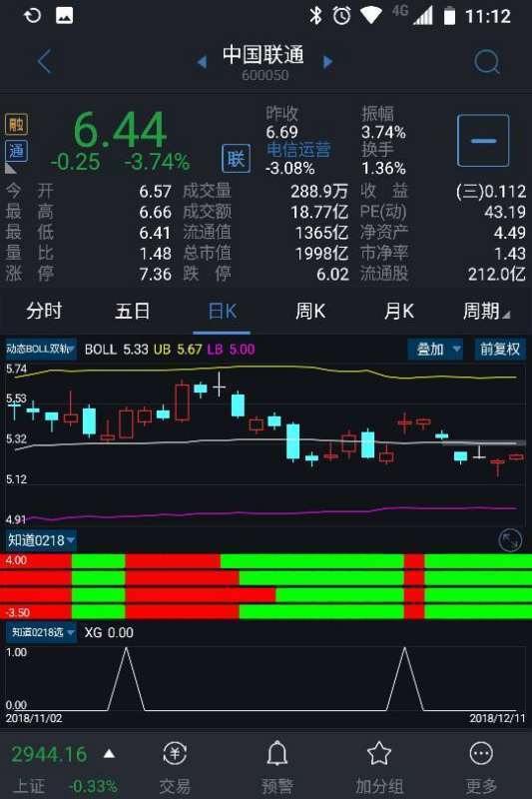This screenshot has height=799, width=532.
Task: Remove stock from watchlist minus button
Action: [483, 141]
